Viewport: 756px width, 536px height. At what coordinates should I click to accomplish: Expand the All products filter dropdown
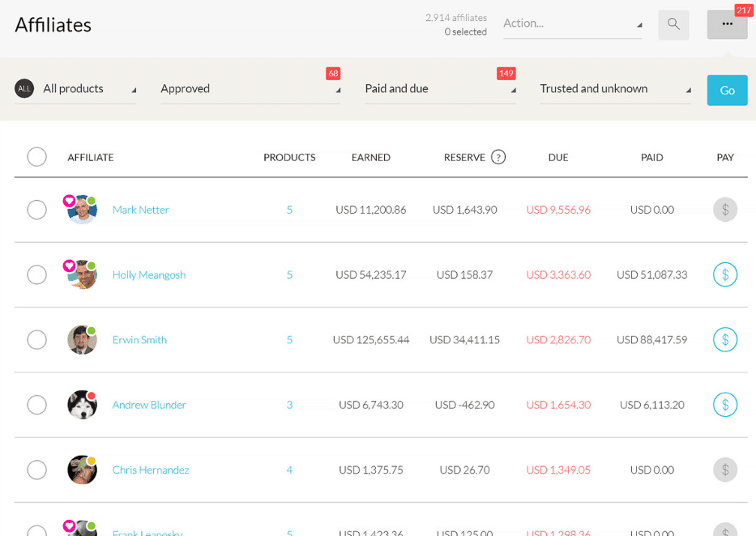pos(76,89)
